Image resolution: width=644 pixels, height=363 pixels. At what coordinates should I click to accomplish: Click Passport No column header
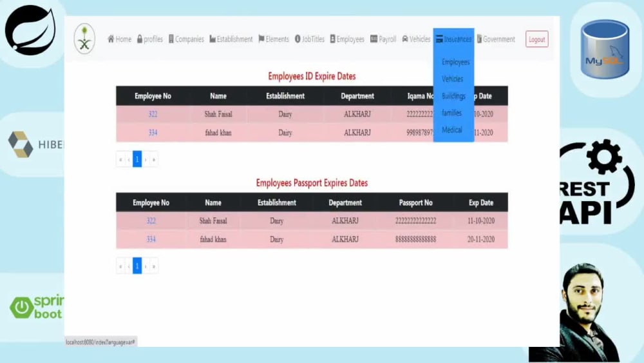point(415,202)
